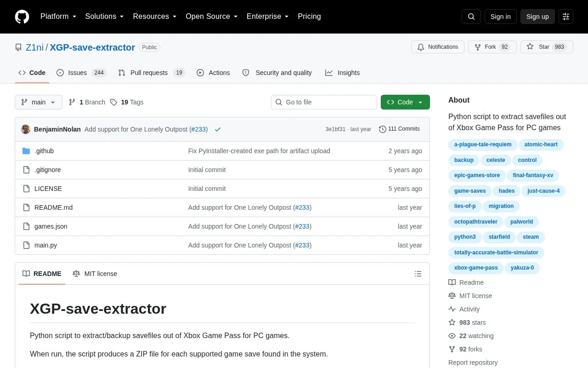Open the Security and quality tab

[x=277, y=73]
